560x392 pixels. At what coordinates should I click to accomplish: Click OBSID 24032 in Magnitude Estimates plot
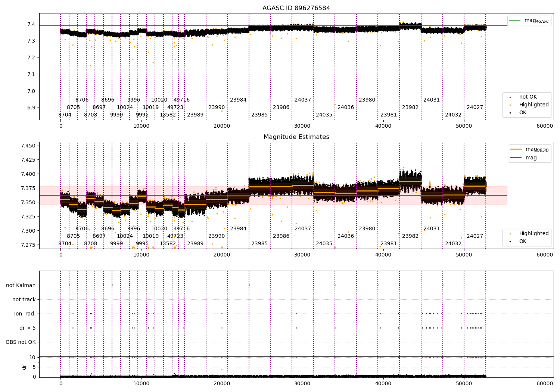pos(453,244)
